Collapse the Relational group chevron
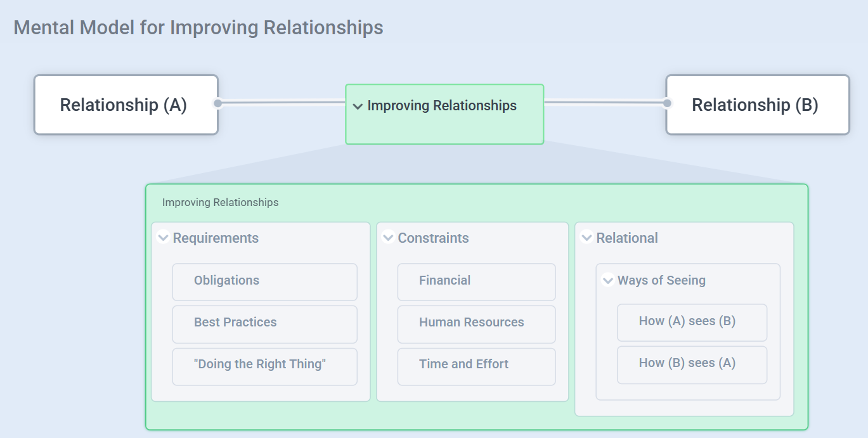The width and height of the screenshot is (868, 438). [586, 238]
